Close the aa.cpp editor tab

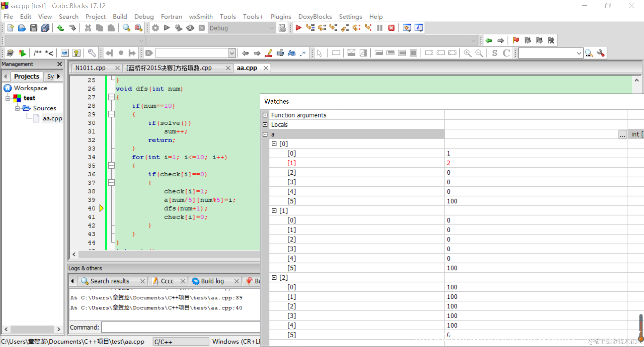click(x=266, y=68)
